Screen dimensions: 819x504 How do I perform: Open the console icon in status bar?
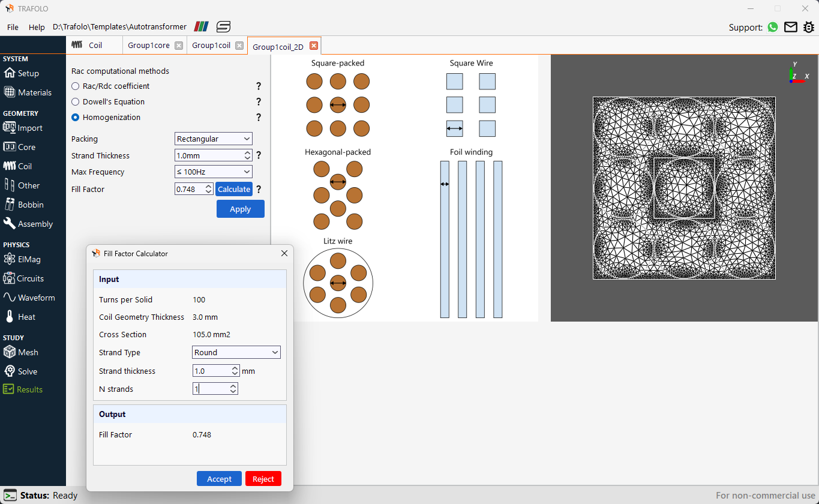[x=10, y=496]
